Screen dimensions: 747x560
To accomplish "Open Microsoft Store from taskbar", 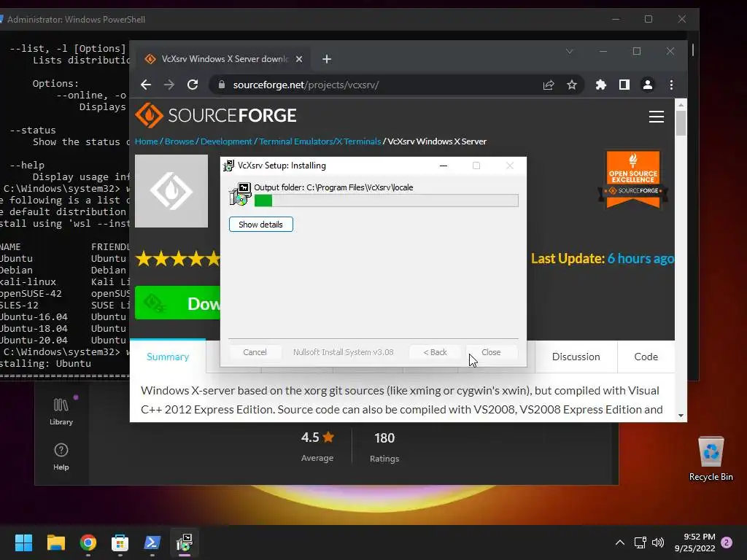I will tap(120, 542).
